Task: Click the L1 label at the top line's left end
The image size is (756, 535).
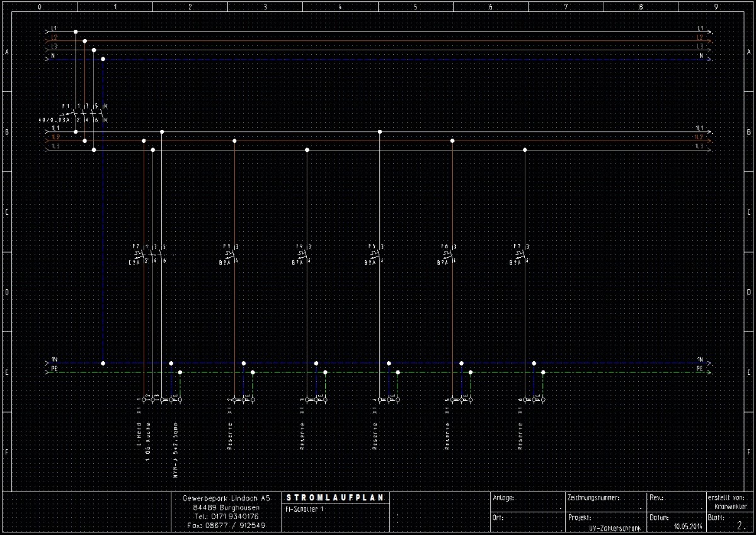Action: 54,28
